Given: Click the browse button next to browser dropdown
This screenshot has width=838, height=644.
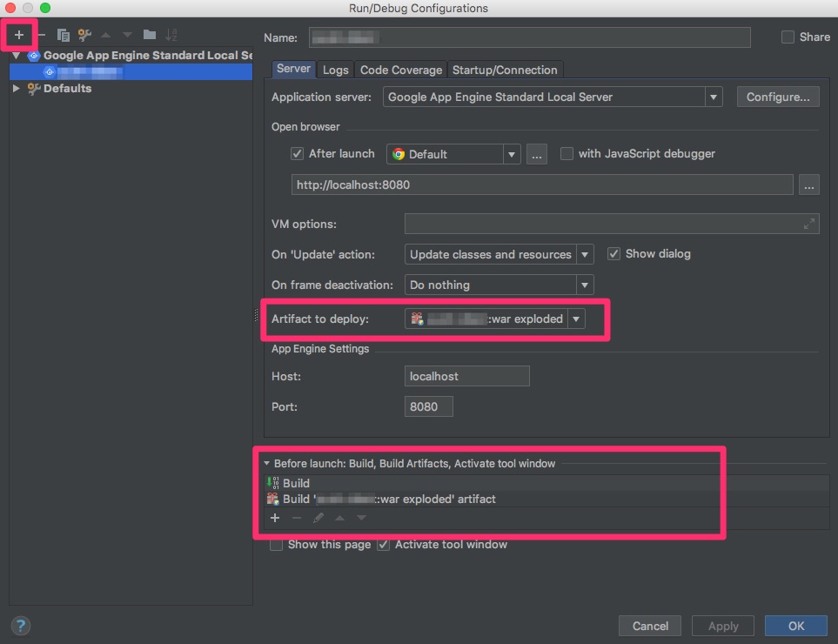Looking at the screenshot, I should (537, 154).
